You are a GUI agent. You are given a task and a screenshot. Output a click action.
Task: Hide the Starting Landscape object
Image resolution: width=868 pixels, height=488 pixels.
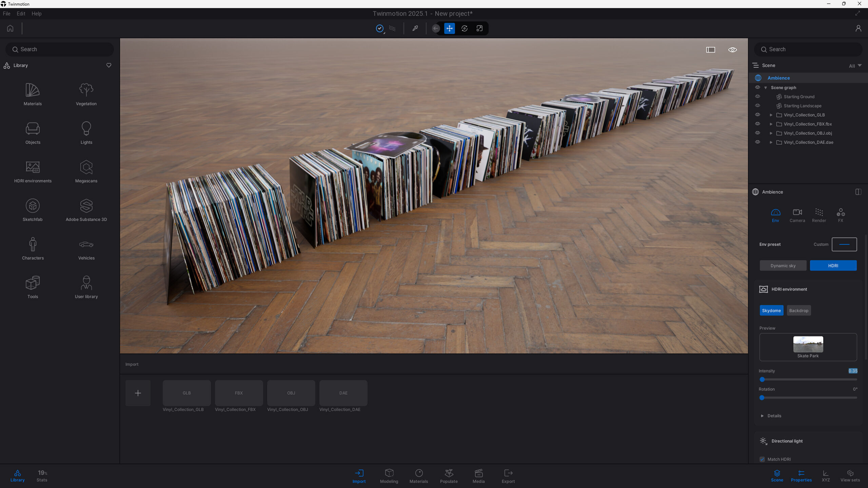click(757, 106)
